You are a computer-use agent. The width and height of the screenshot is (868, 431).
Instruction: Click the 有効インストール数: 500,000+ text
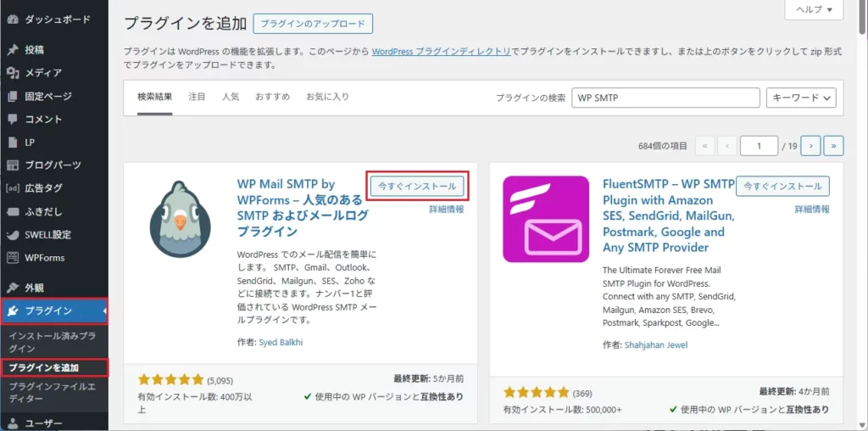click(562, 410)
